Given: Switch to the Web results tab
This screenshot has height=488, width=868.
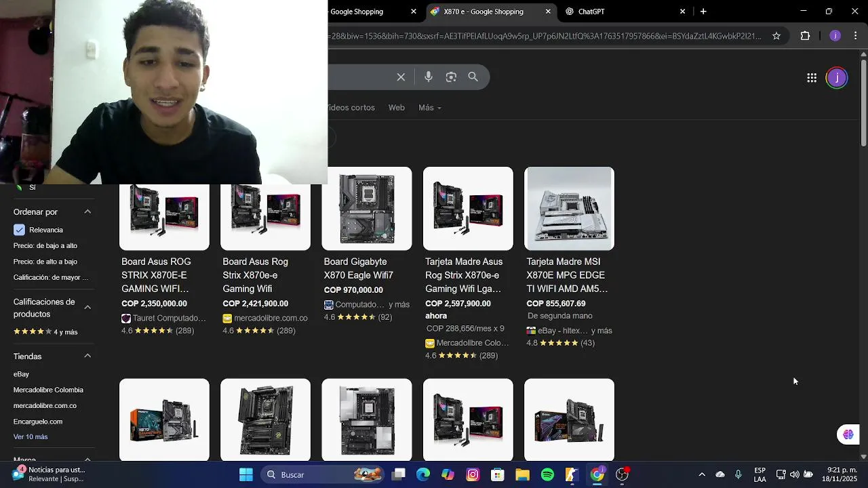Looking at the screenshot, I should pyautogui.click(x=396, y=108).
